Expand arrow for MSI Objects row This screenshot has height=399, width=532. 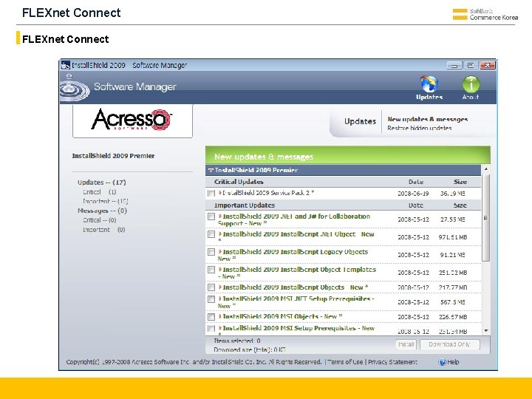[x=220, y=316]
